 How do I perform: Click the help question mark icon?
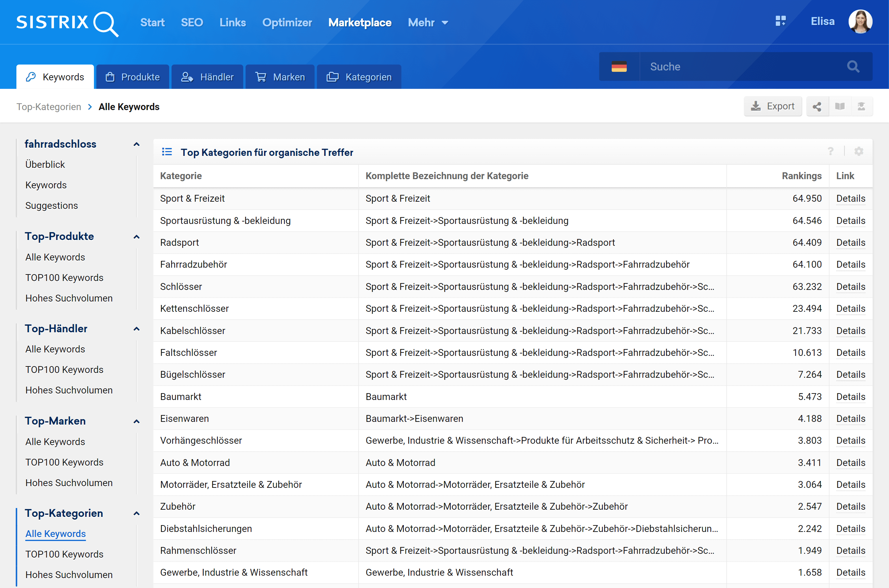point(831,151)
